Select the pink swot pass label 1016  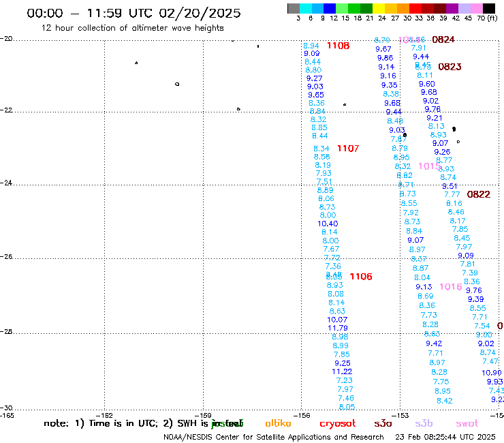click(451, 287)
